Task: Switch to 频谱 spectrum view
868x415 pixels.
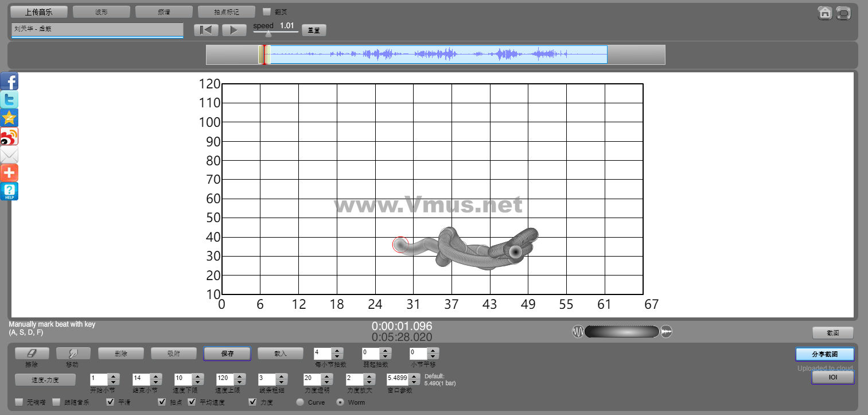Action: (x=164, y=11)
